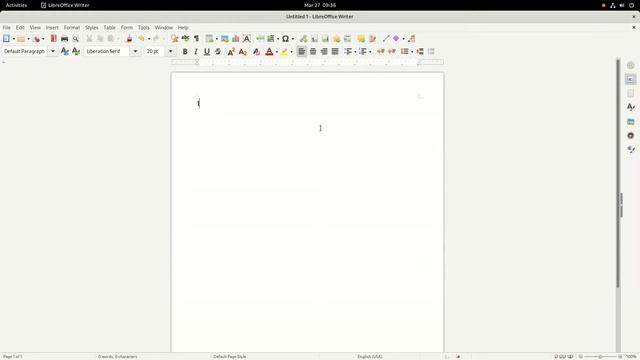Viewport: 640px width, 360px height.
Task: Apply the red font color button
Action: click(269, 51)
